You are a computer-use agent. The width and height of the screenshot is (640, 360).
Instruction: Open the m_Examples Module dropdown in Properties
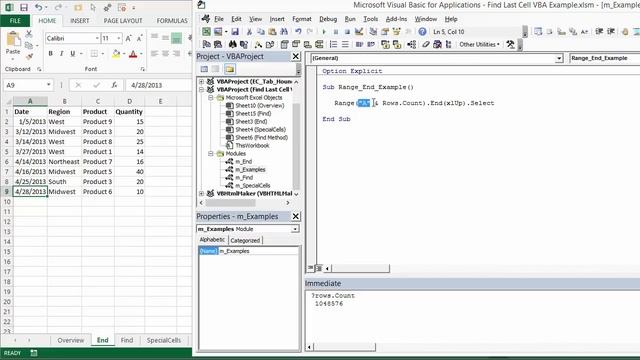[295, 229]
